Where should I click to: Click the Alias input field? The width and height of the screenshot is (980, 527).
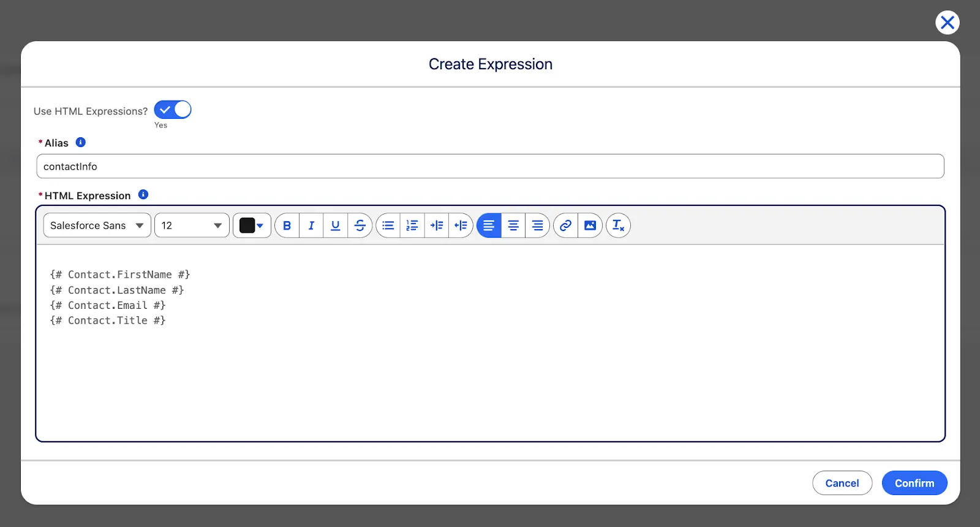point(490,167)
